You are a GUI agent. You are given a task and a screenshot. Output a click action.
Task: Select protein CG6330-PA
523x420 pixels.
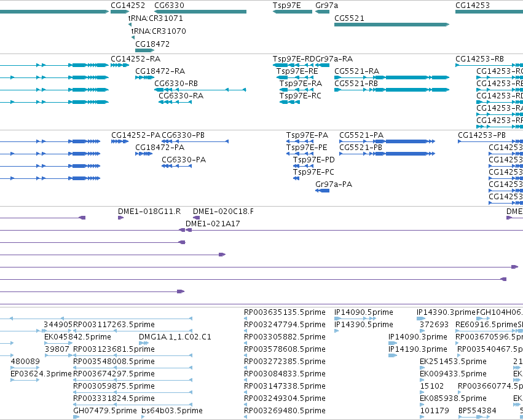(x=184, y=160)
